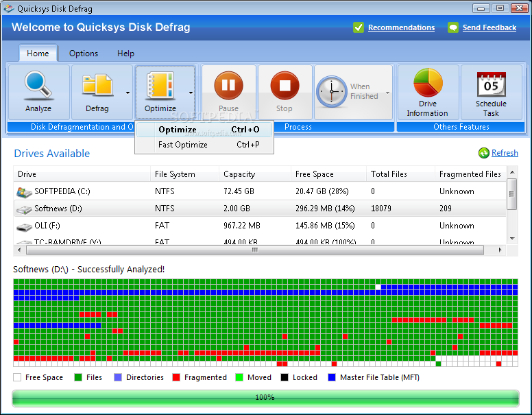Open the Options tab
The width and height of the screenshot is (532, 415).
point(84,54)
